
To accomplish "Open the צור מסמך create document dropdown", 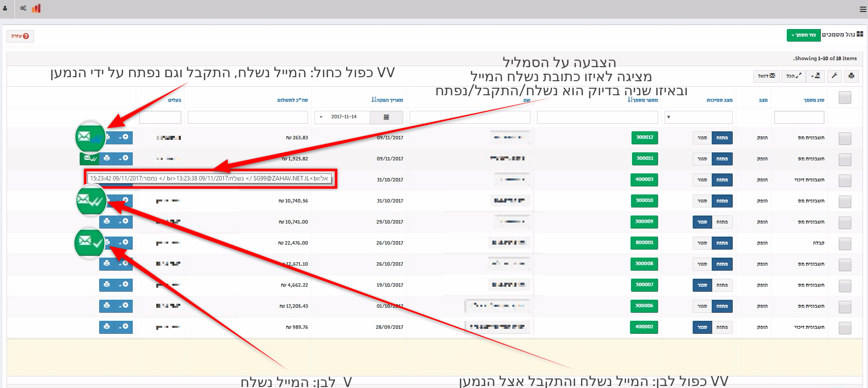I will 803,35.
